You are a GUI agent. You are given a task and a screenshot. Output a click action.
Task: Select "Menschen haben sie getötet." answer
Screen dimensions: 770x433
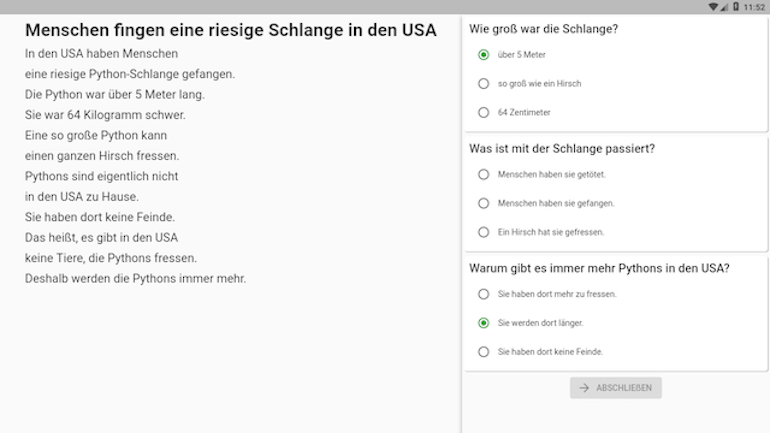click(484, 174)
